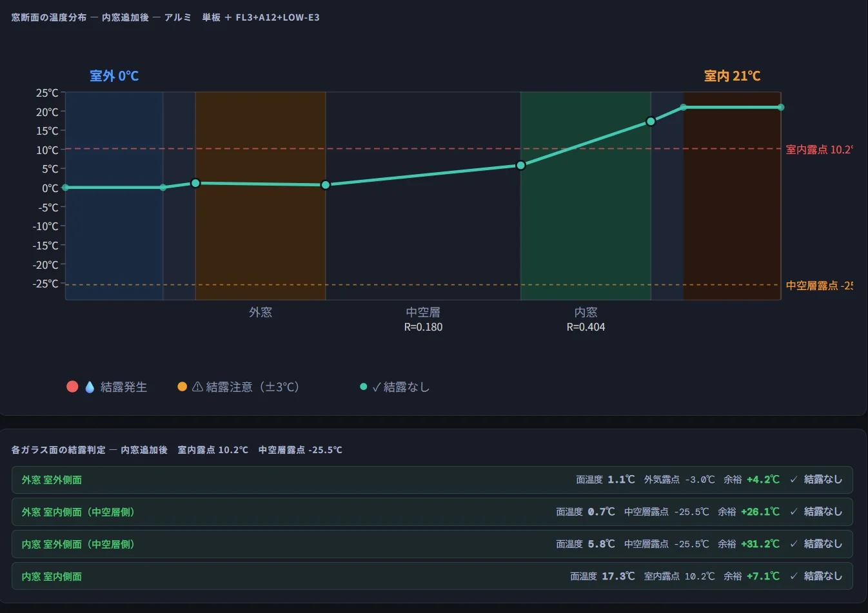868x613 pixels.
Task: Click the 25℃ y-axis label
Action: coord(47,93)
